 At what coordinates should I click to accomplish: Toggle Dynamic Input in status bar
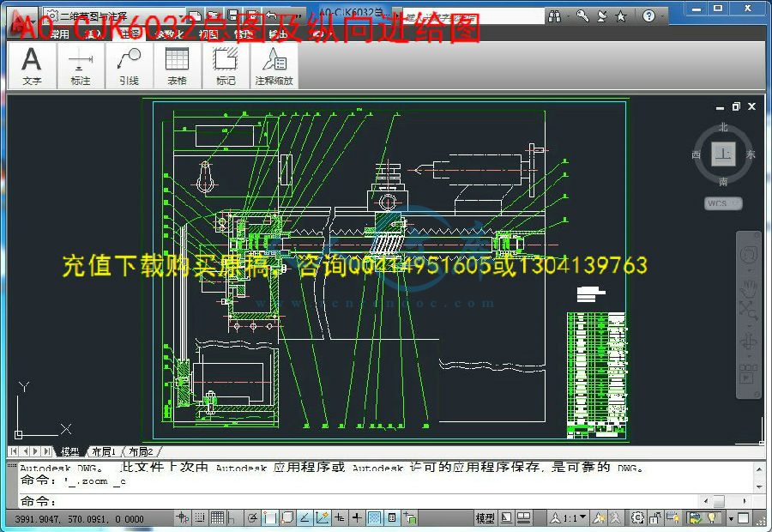point(340,517)
